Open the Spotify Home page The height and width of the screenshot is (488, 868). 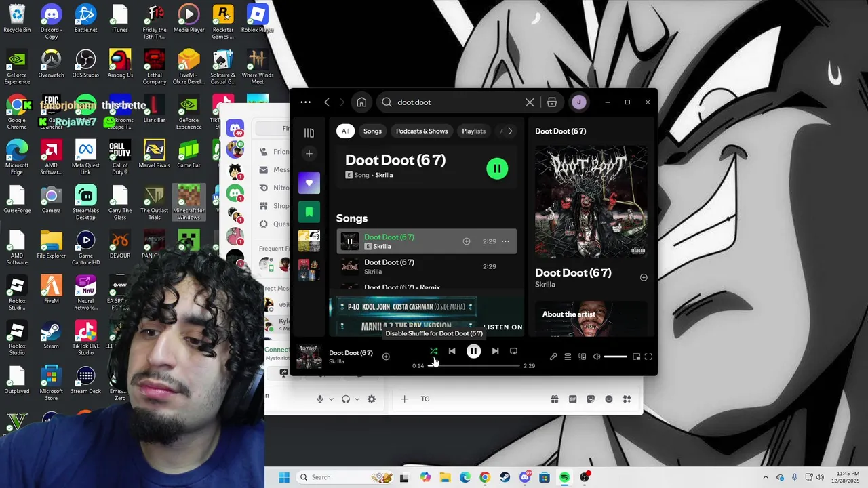click(x=361, y=102)
